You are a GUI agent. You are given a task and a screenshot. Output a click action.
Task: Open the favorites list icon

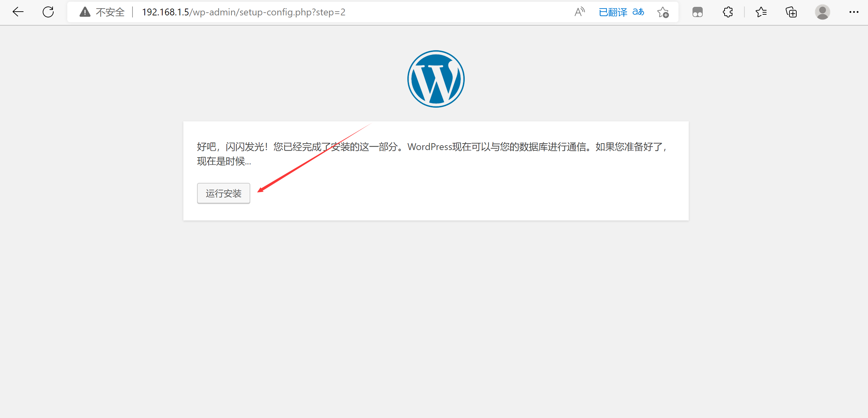[761, 12]
